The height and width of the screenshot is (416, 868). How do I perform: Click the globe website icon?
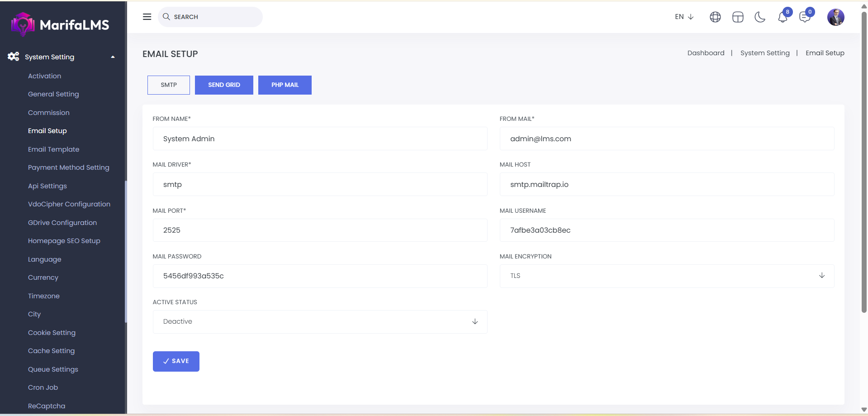point(715,17)
